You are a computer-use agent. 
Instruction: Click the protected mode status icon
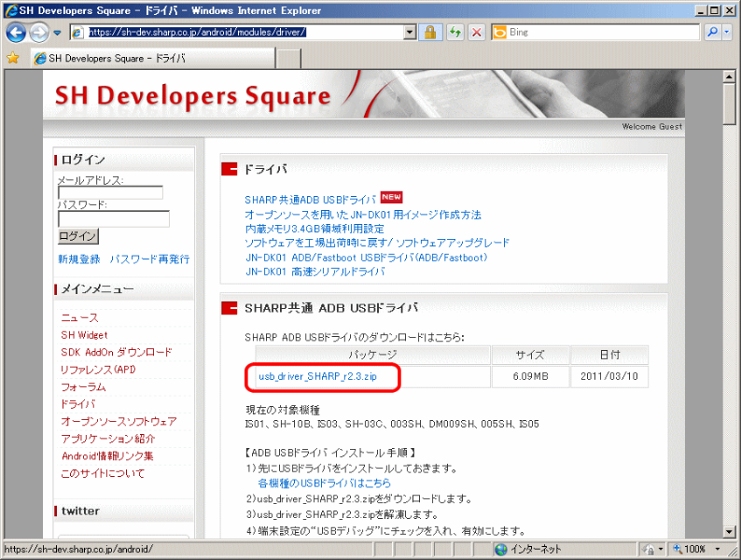649,549
